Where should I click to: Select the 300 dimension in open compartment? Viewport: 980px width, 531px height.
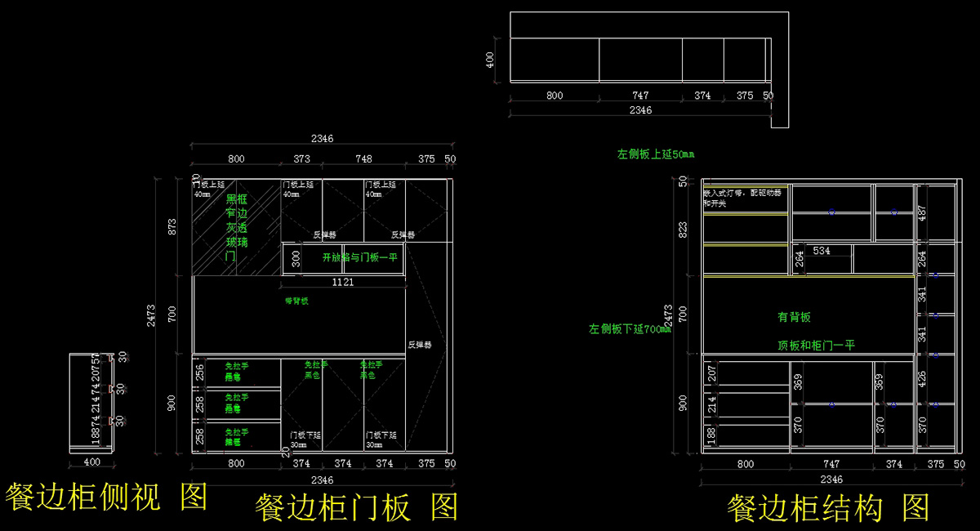(296, 259)
